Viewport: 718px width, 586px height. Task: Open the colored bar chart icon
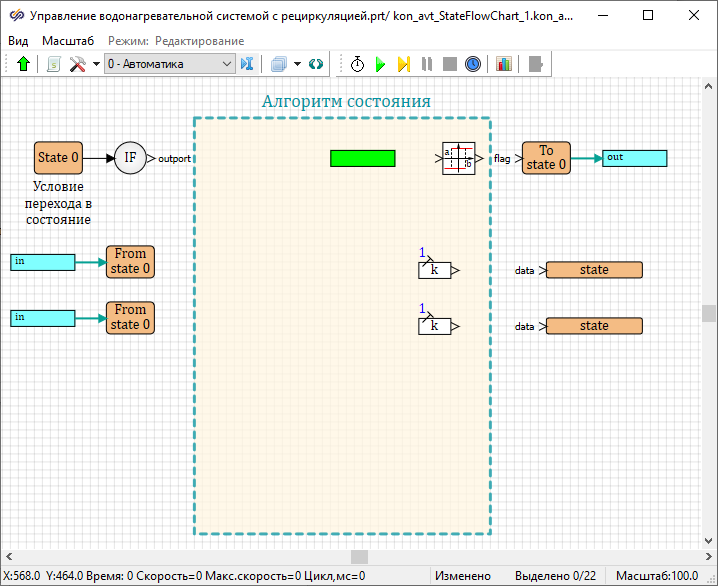[x=503, y=64]
